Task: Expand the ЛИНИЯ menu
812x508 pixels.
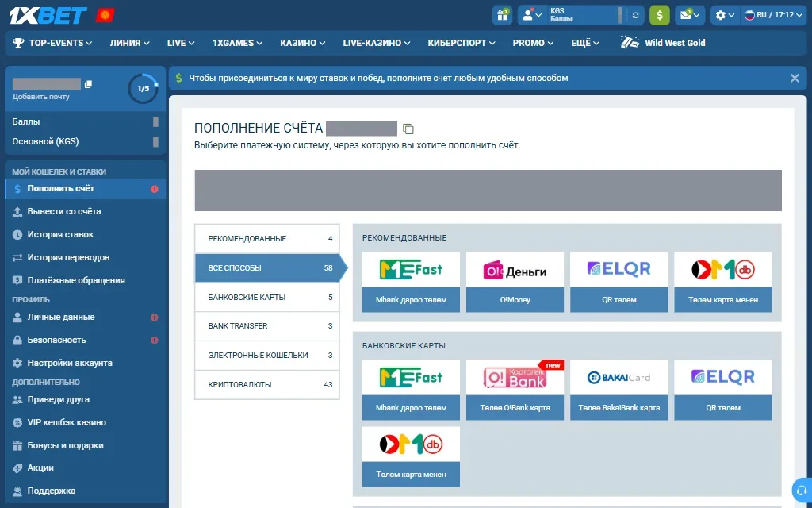Action: point(129,43)
